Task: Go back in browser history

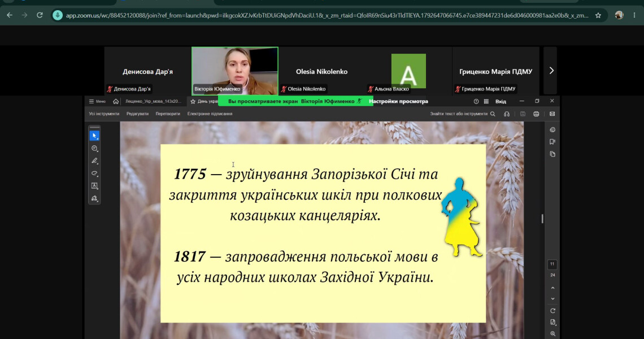Action: (x=10, y=15)
